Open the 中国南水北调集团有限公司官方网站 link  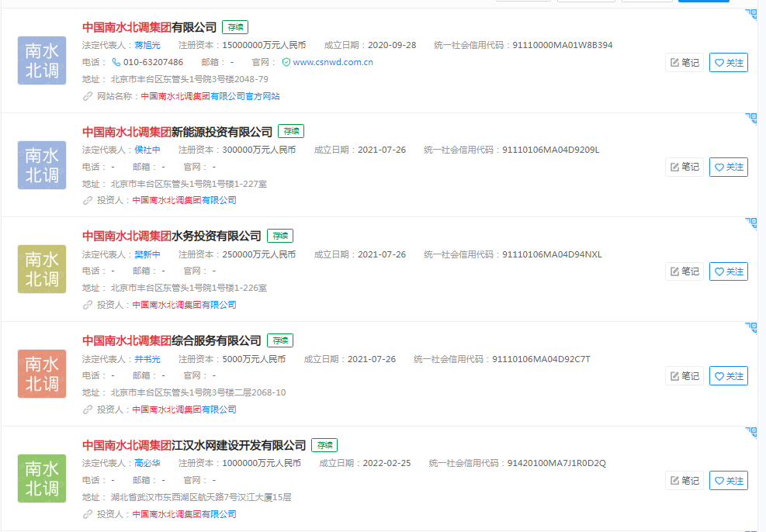(x=210, y=96)
